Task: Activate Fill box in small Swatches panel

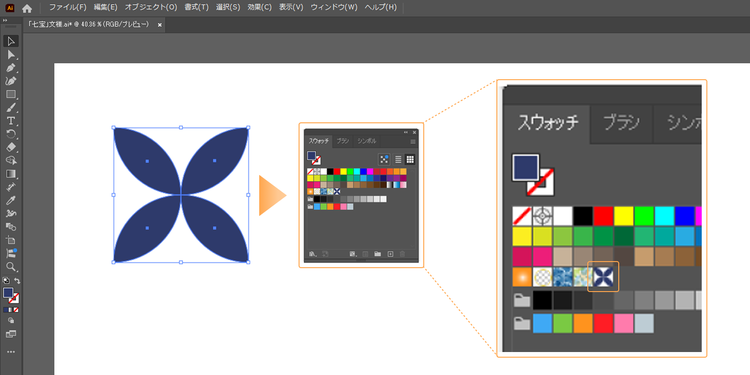Action: pos(311,155)
